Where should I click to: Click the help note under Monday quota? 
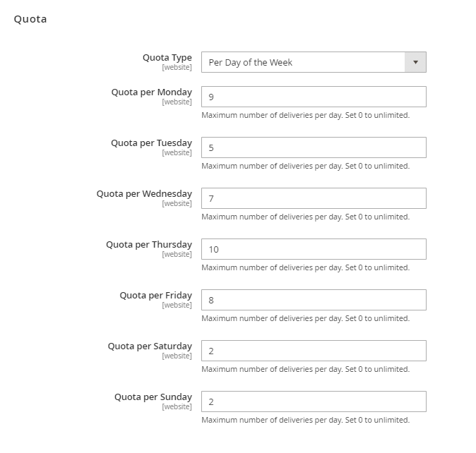(305, 115)
